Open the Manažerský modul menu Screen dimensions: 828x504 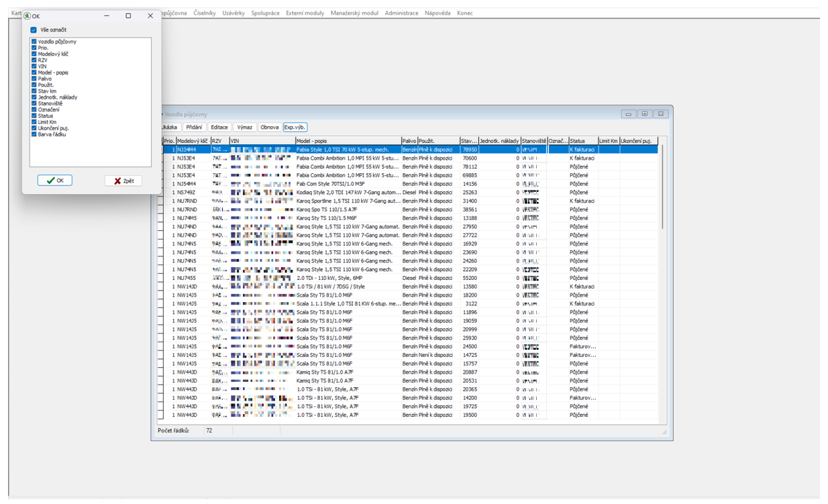[x=354, y=13]
